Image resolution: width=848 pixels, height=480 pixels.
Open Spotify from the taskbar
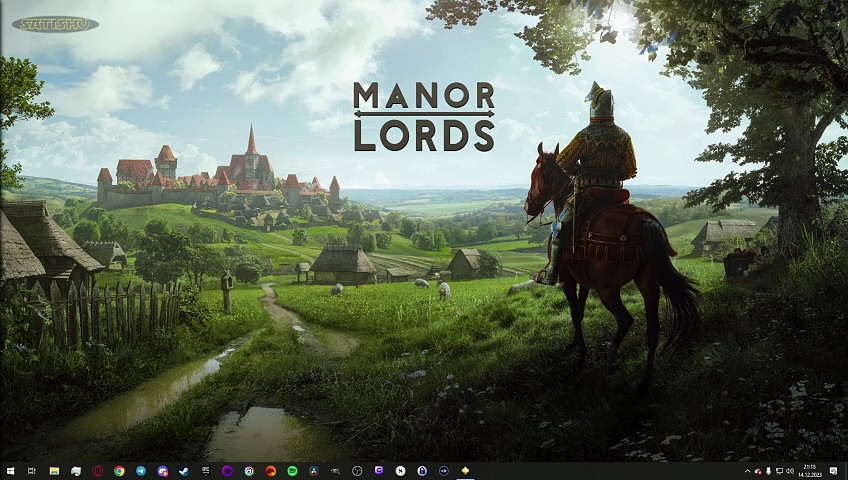click(x=292, y=471)
